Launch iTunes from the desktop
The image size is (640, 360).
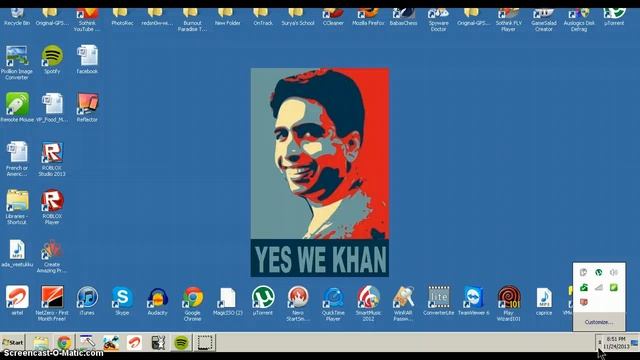[x=87, y=301]
